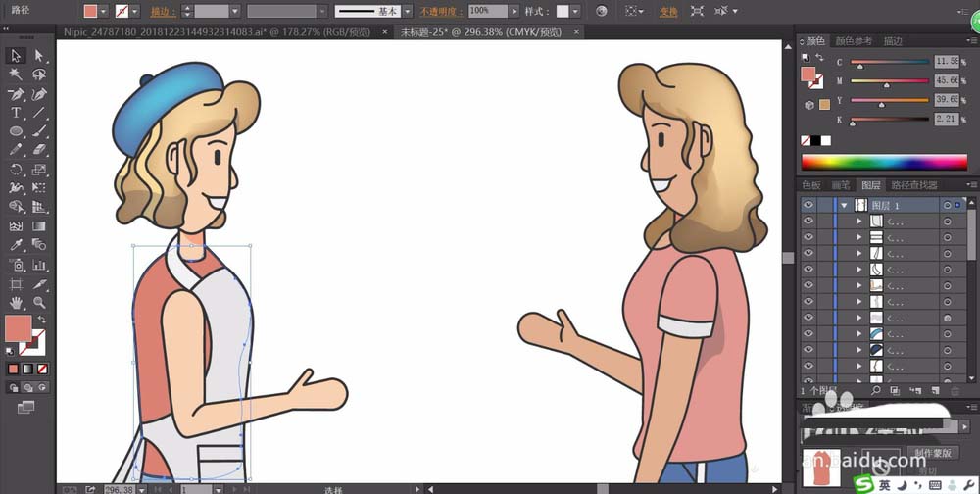This screenshot has width=980, height=494.
Task: Select the Slice tool
Action: pyautogui.click(x=39, y=284)
